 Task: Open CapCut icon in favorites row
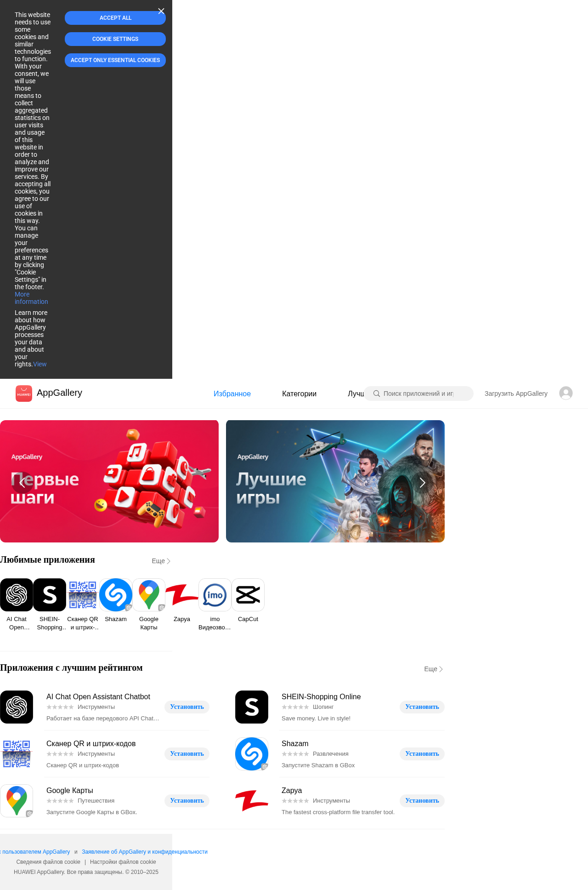click(x=248, y=595)
